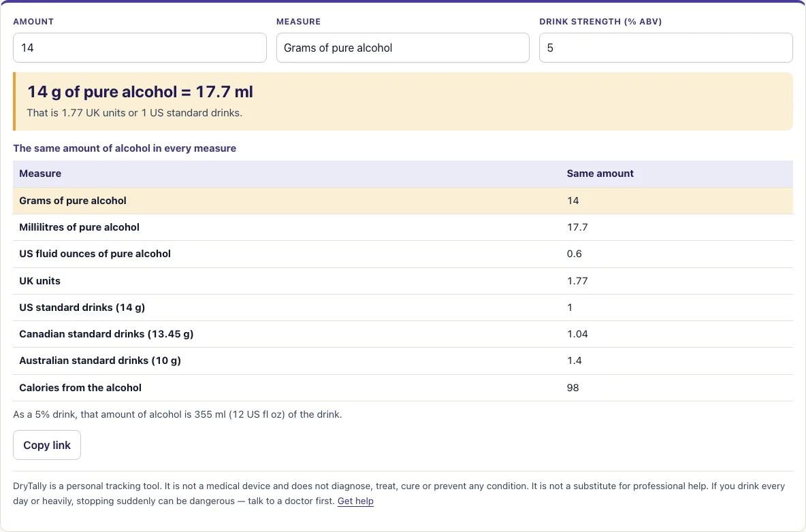Click the 'Same amount' column header
Image resolution: width=806 pixels, height=532 pixels.
pyautogui.click(x=600, y=173)
